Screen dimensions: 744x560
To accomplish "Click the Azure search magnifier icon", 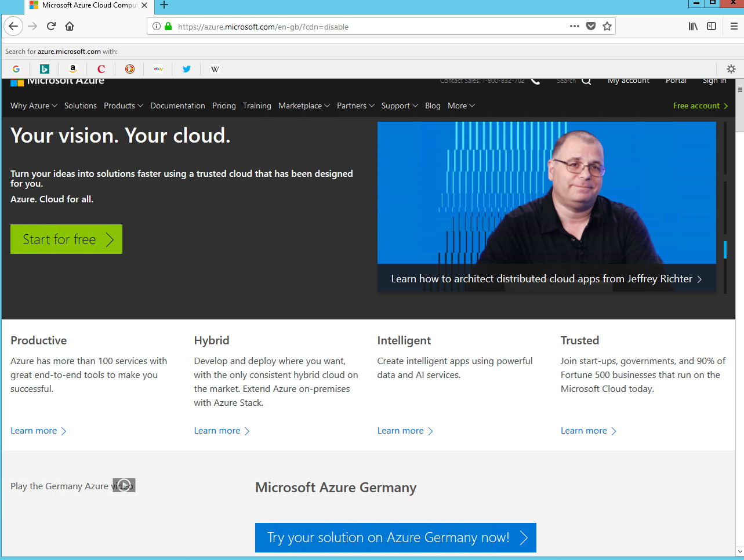I will tap(586, 81).
